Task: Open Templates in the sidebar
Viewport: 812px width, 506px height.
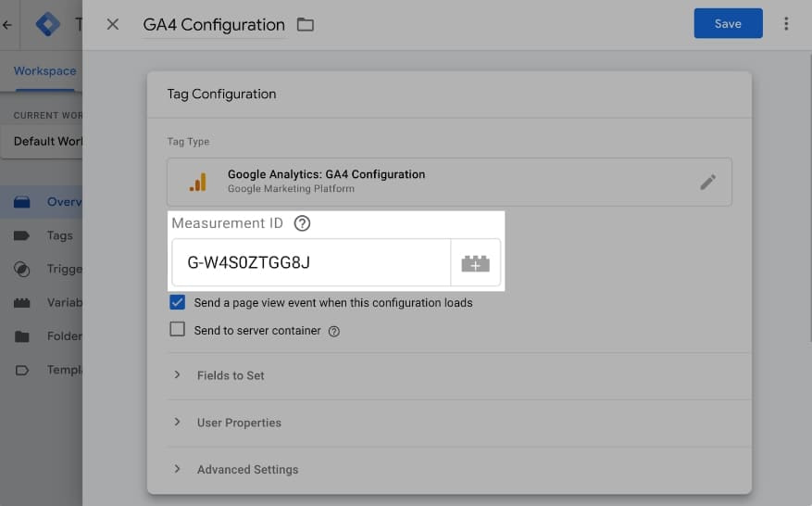Action: tap(41, 370)
